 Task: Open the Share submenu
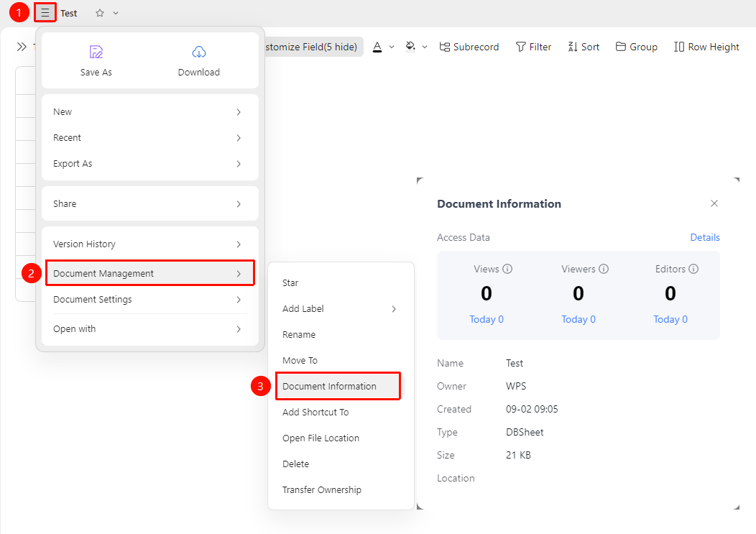tap(150, 204)
